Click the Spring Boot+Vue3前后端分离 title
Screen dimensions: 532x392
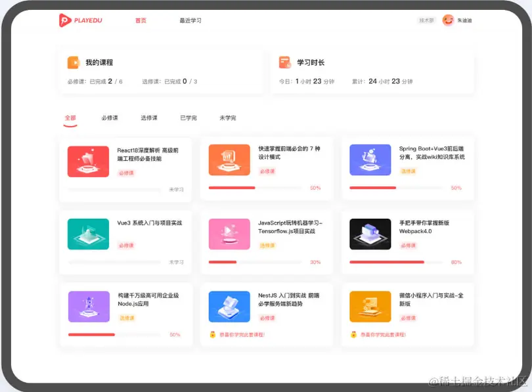tap(432, 152)
